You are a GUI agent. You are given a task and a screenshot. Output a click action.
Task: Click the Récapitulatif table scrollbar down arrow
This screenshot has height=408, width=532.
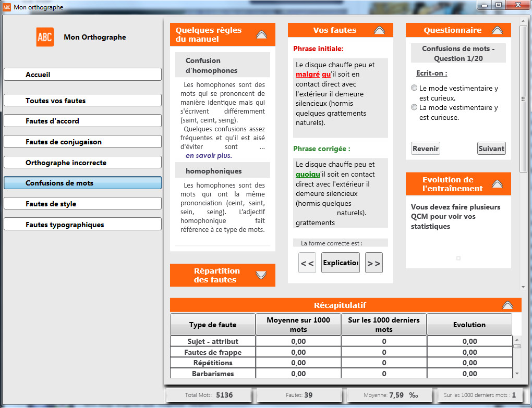(517, 374)
